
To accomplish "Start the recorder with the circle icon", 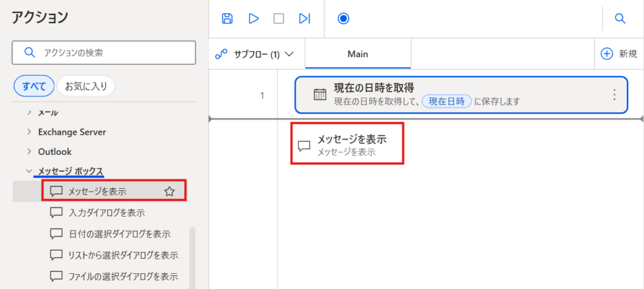I will (x=343, y=18).
